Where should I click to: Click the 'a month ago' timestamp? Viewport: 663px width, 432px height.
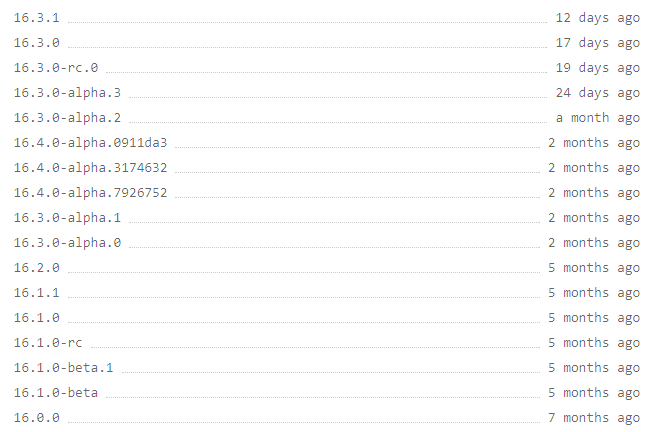pyautogui.click(x=598, y=118)
